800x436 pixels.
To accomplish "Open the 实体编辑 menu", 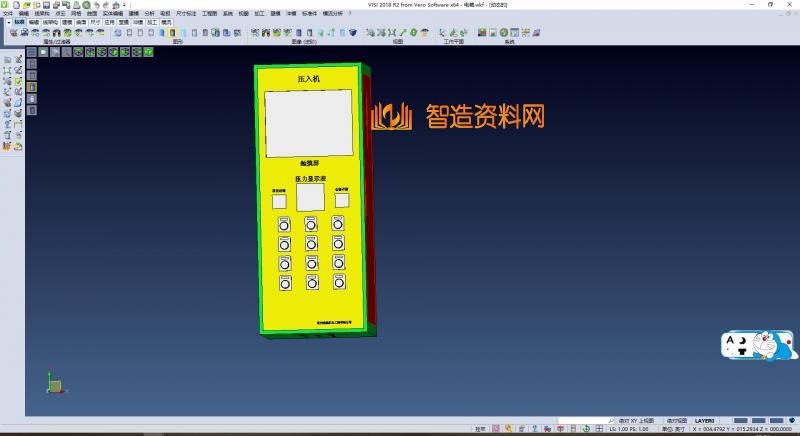I will [113, 14].
